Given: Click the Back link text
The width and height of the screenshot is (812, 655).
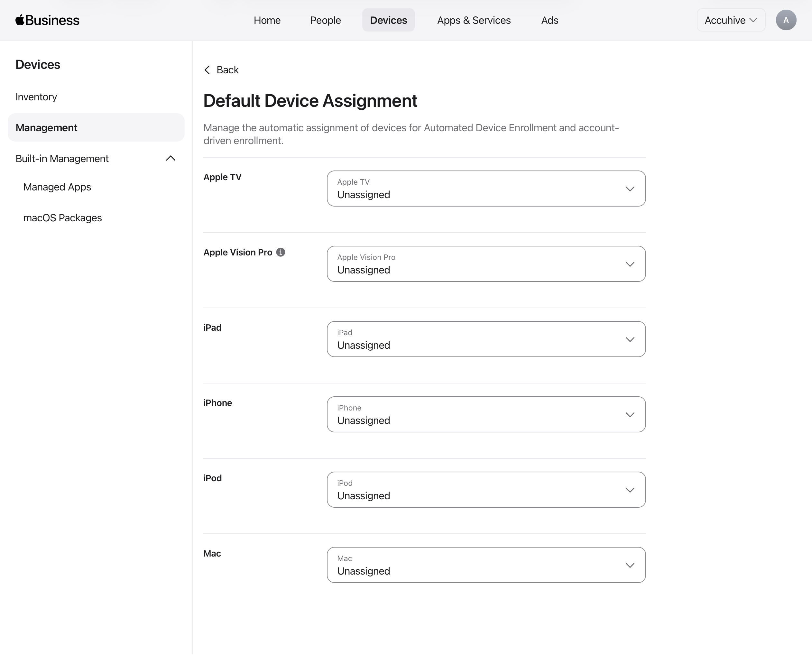Looking at the screenshot, I should click(x=227, y=70).
